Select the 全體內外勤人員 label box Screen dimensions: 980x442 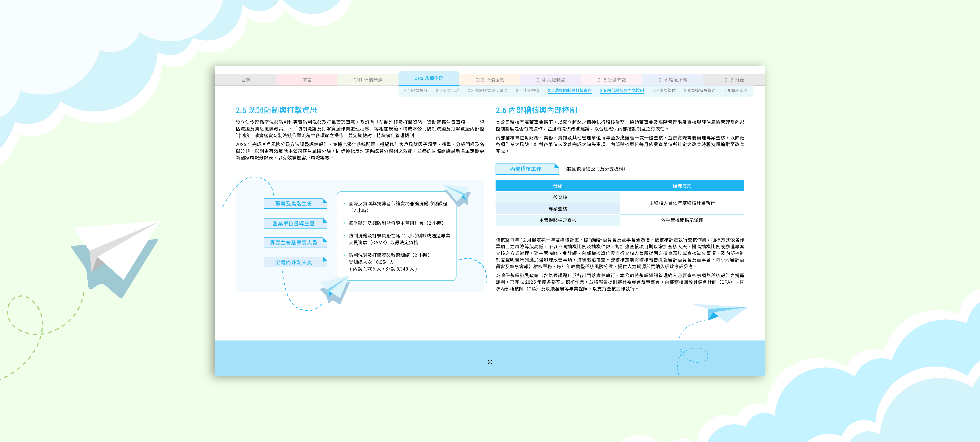click(x=295, y=262)
